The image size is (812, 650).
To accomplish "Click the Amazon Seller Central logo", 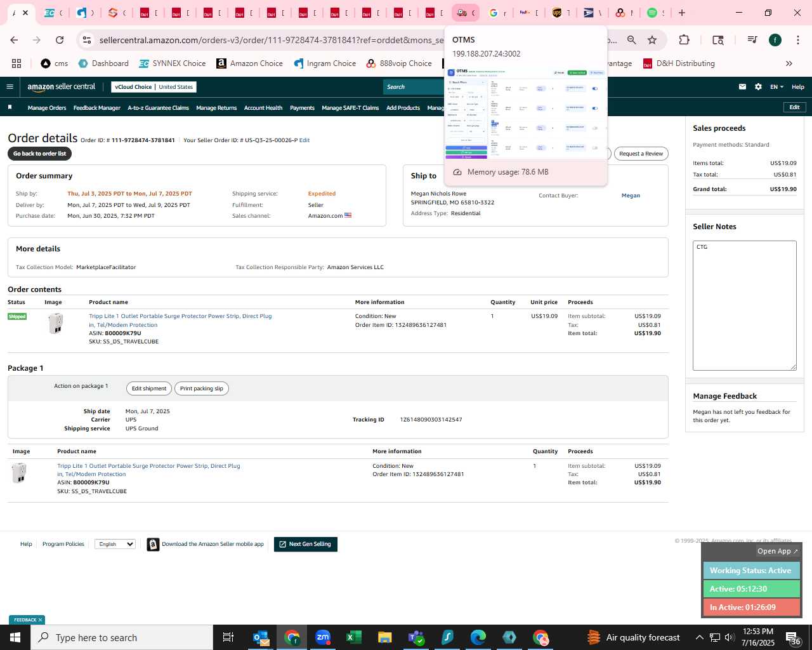I will tap(61, 87).
